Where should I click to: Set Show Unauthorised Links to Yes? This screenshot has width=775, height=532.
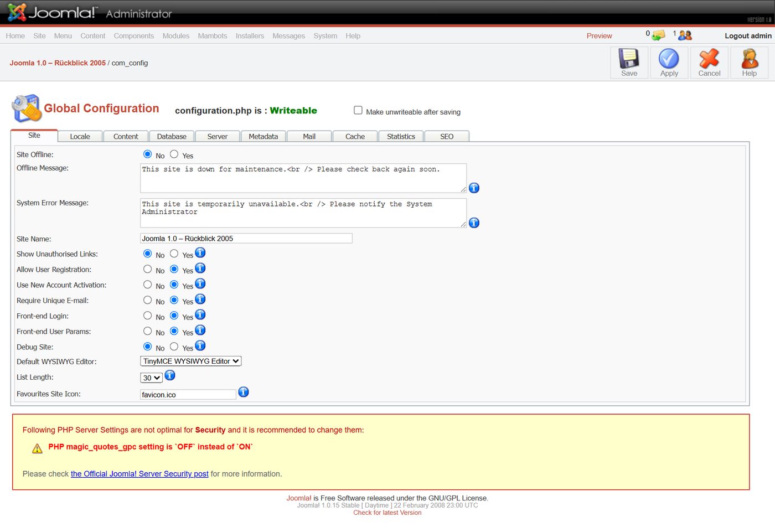pos(174,254)
